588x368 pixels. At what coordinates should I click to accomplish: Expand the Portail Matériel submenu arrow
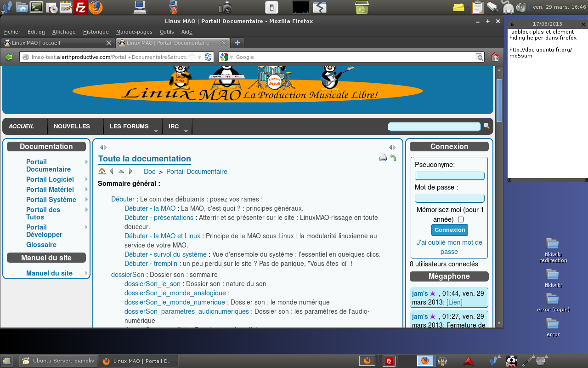[86, 189]
